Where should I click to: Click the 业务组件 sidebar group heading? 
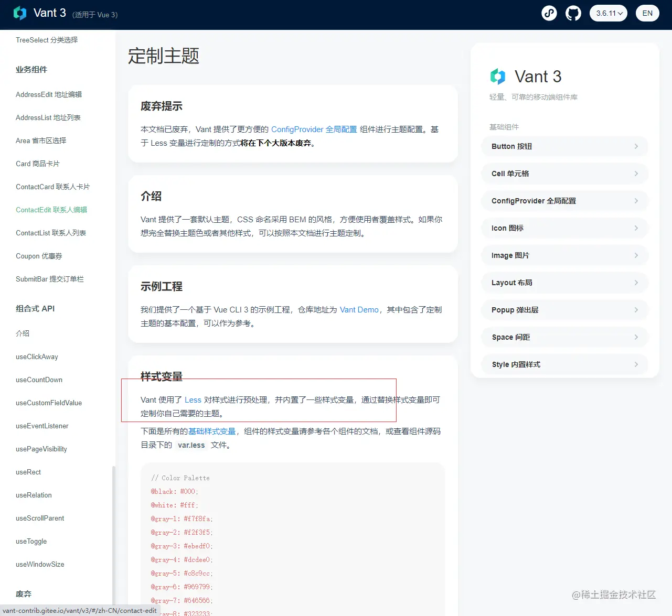point(31,69)
